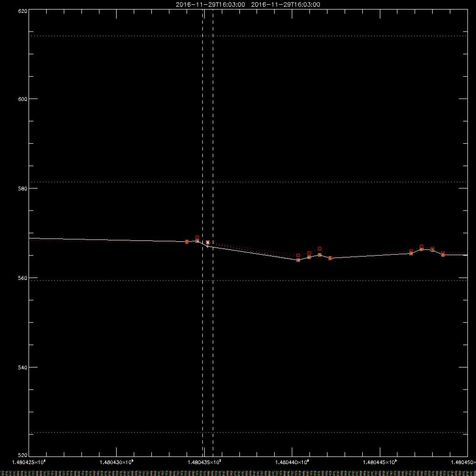Click the right 2016-11-29T16:03:00 title timestamp
This screenshot has width=476, height=476.
pos(286,5)
